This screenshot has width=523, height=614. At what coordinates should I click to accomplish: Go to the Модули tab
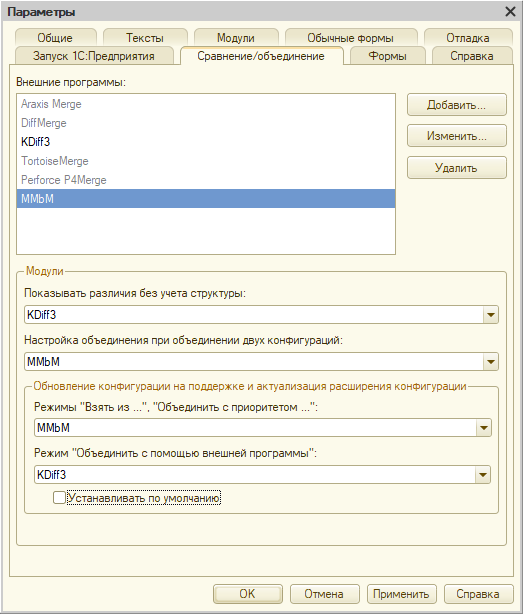[236, 38]
